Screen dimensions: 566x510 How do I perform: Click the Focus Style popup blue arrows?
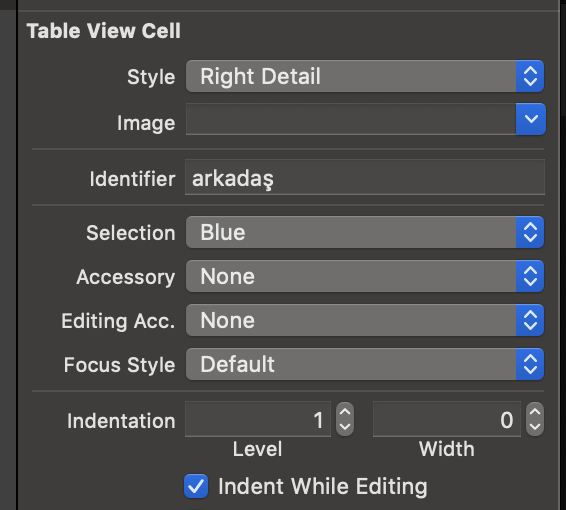click(x=530, y=364)
